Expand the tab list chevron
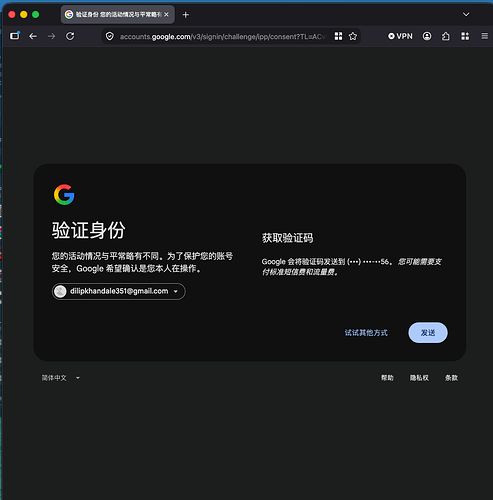Viewport: 493px width, 500px height. pyautogui.click(x=466, y=14)
